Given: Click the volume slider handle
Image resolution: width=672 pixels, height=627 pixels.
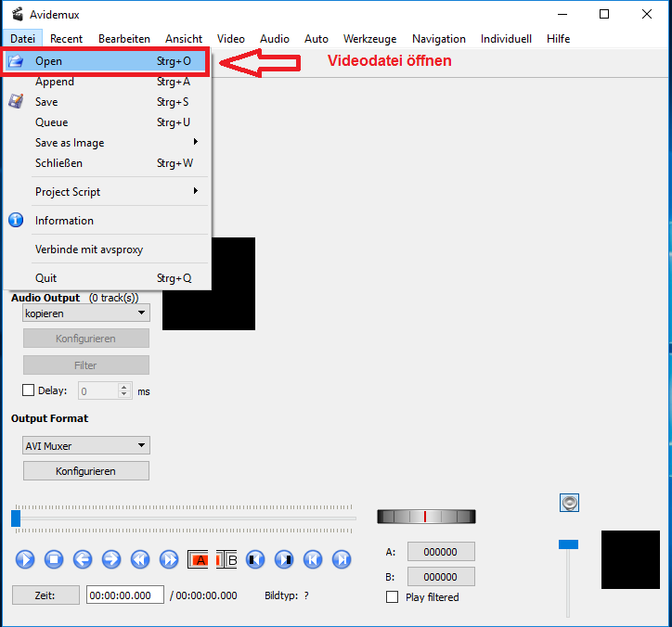Looking at the screenshot, I should (568, 544).
